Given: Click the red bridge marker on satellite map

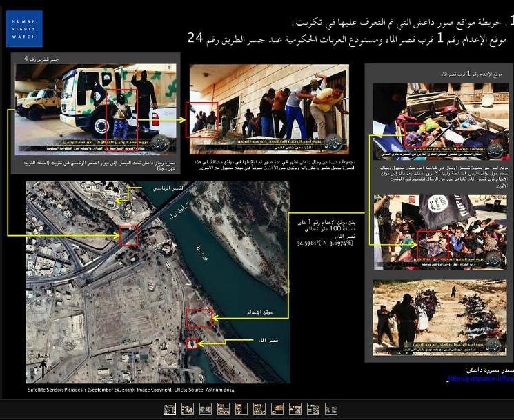Looking at the screenshot, I should click(128, 235).
